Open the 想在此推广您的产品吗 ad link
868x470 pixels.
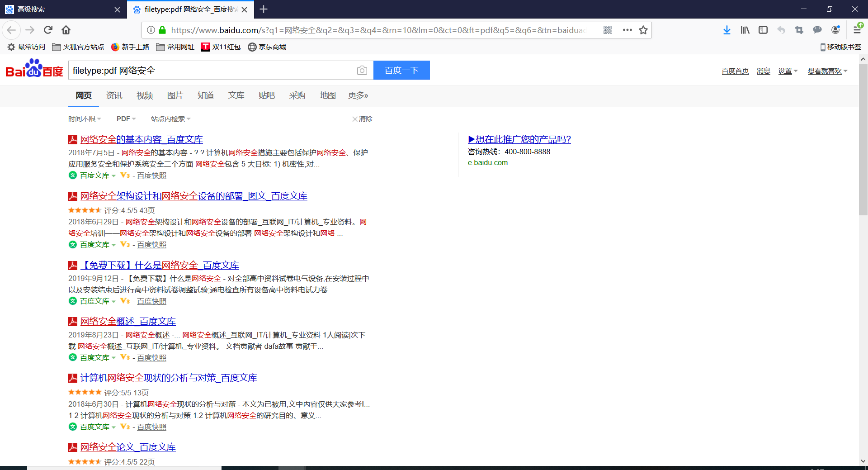519,140
